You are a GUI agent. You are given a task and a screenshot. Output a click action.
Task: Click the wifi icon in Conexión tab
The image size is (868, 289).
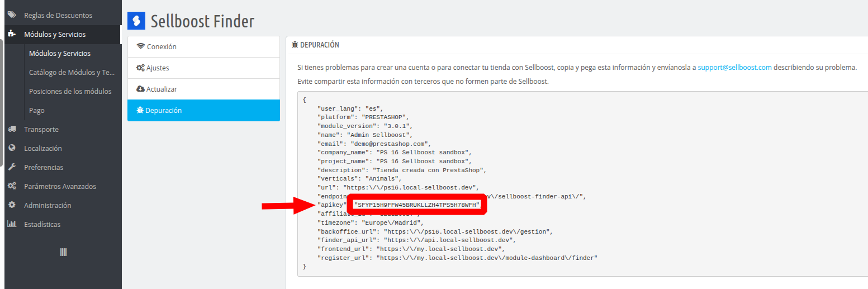[141, 46]
